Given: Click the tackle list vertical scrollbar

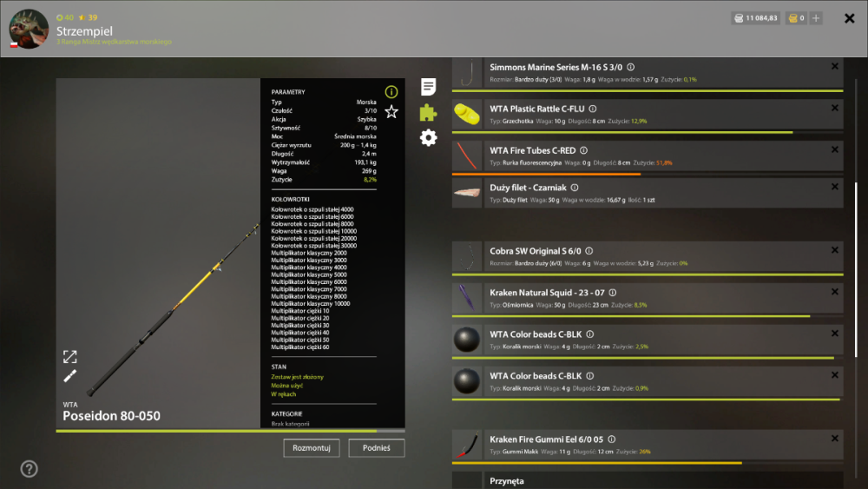Looking at the screenshot, I should [856, 270].
